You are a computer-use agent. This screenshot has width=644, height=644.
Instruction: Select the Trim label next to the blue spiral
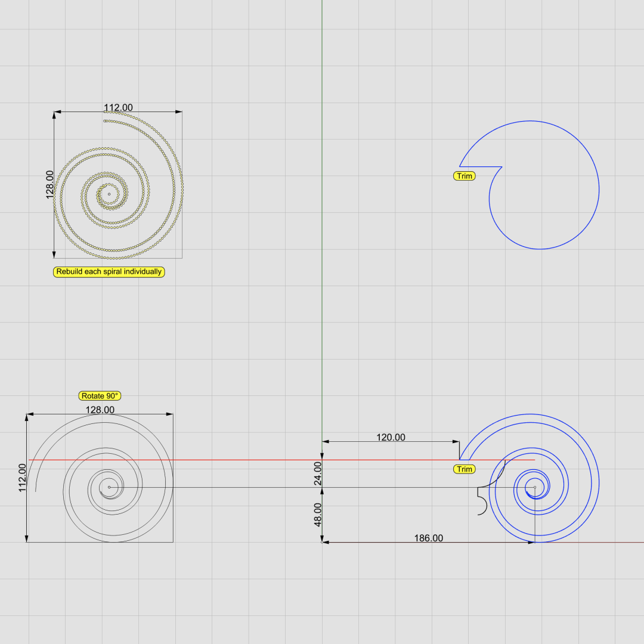click(465, 469)
